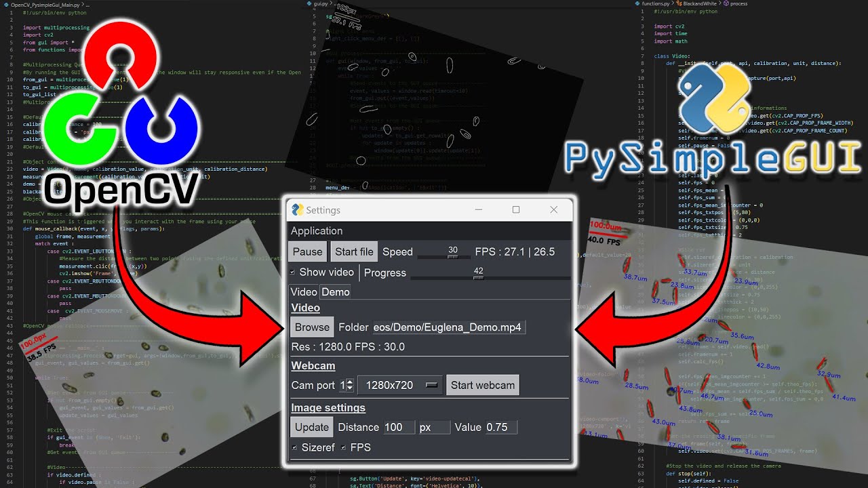Click the Folder path input field
The height and width of the screenshot is (488, 868).
point(449,327)
